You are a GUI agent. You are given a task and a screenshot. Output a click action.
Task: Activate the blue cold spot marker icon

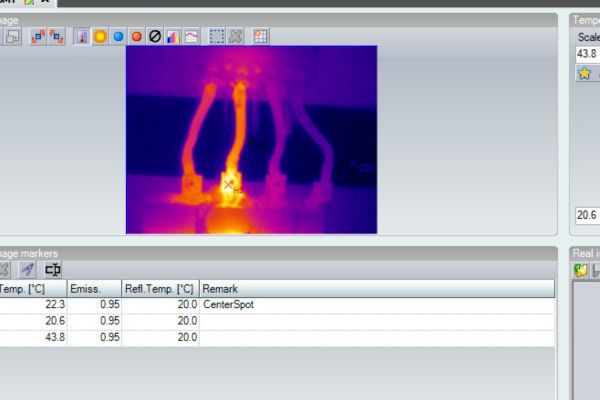click(118, 37)
